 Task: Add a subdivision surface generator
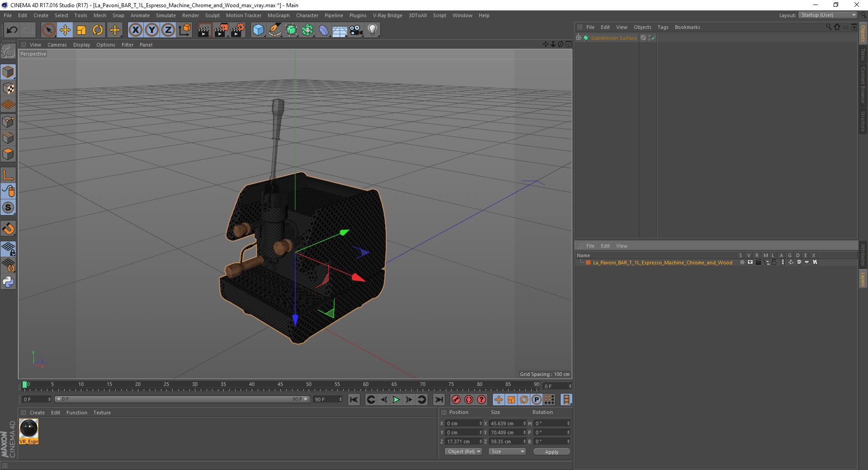(292, 30)
